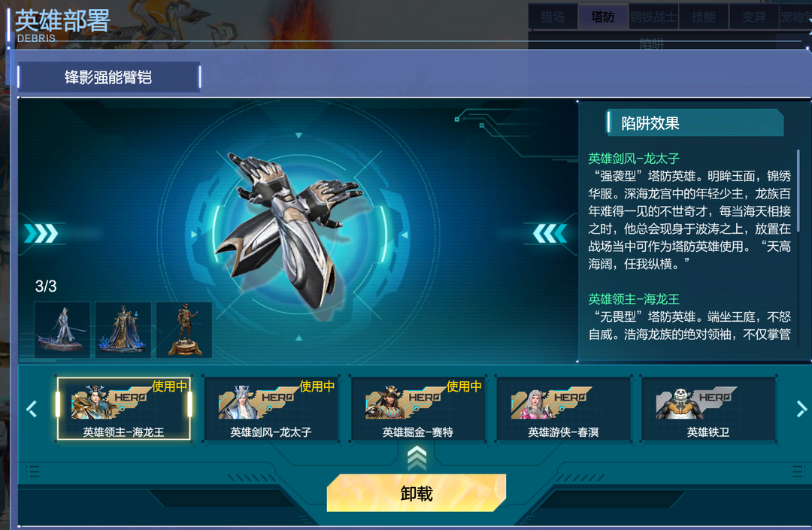Click the yellow 卸载 button
The image size is (812, 530).
pyautogui.click(x=417, y=492)
